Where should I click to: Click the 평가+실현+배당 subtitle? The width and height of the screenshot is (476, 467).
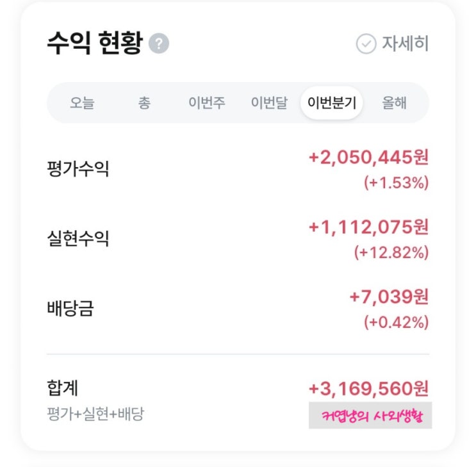pyautogui.click(x=95, y=414)
